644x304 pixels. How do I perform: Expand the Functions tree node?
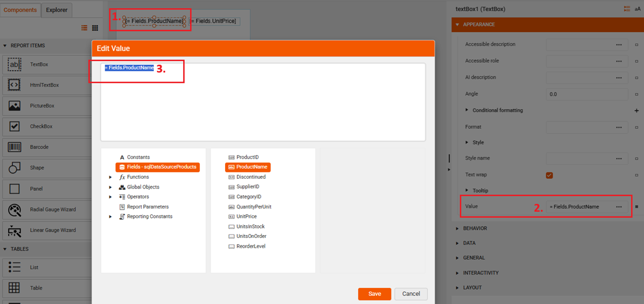[110, 177]
